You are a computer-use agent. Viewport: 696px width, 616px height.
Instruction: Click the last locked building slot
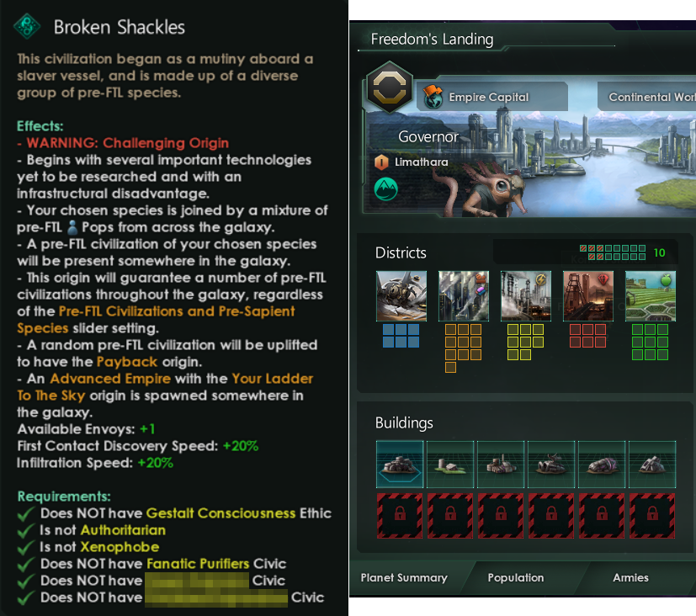coord(652,515)
